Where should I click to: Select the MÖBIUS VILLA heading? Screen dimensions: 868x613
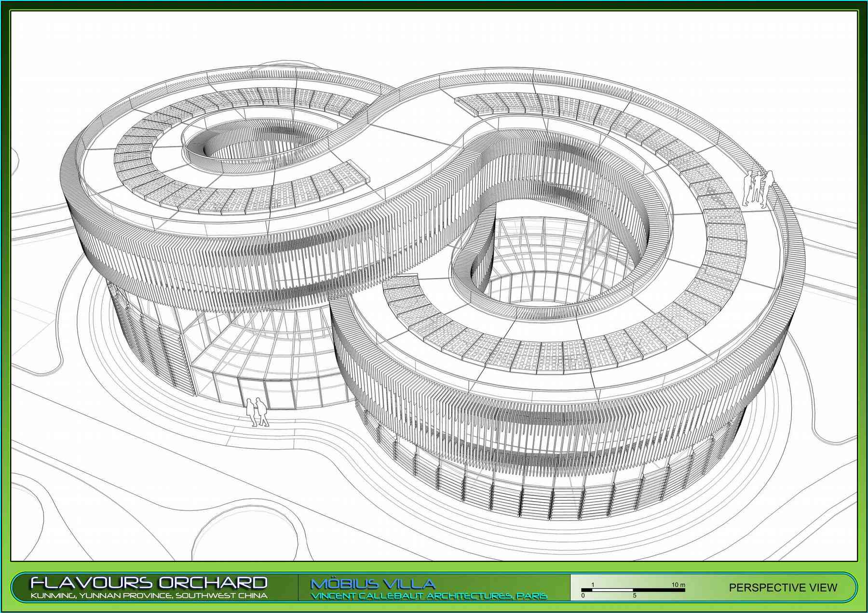click(372, 584)
